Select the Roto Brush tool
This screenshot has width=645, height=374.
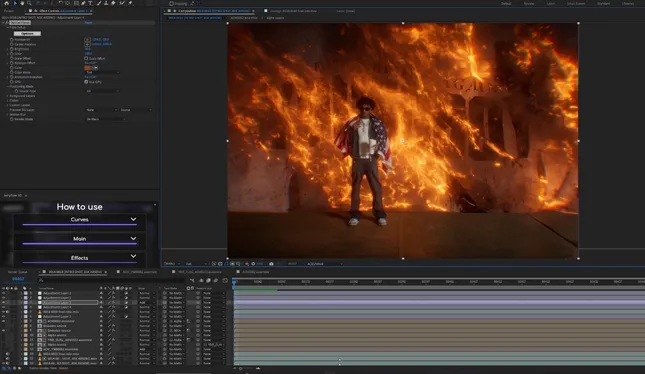(x=122, y=3)
